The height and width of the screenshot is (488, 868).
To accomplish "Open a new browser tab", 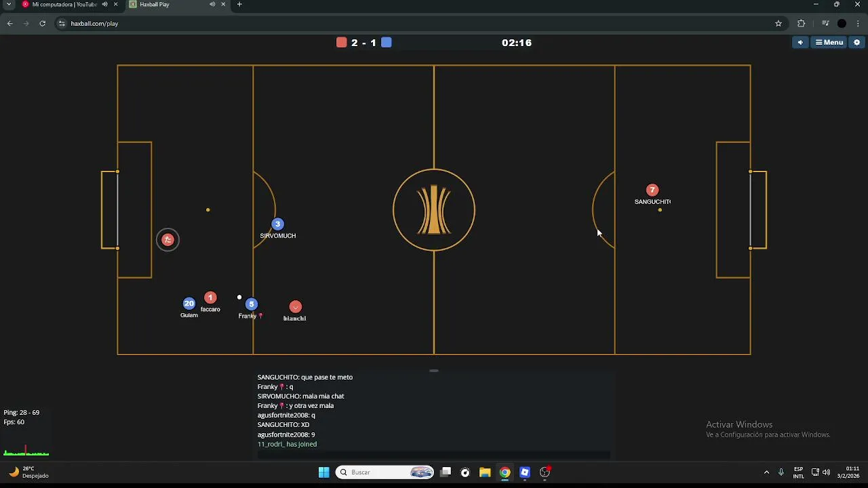I will point(239,4).
